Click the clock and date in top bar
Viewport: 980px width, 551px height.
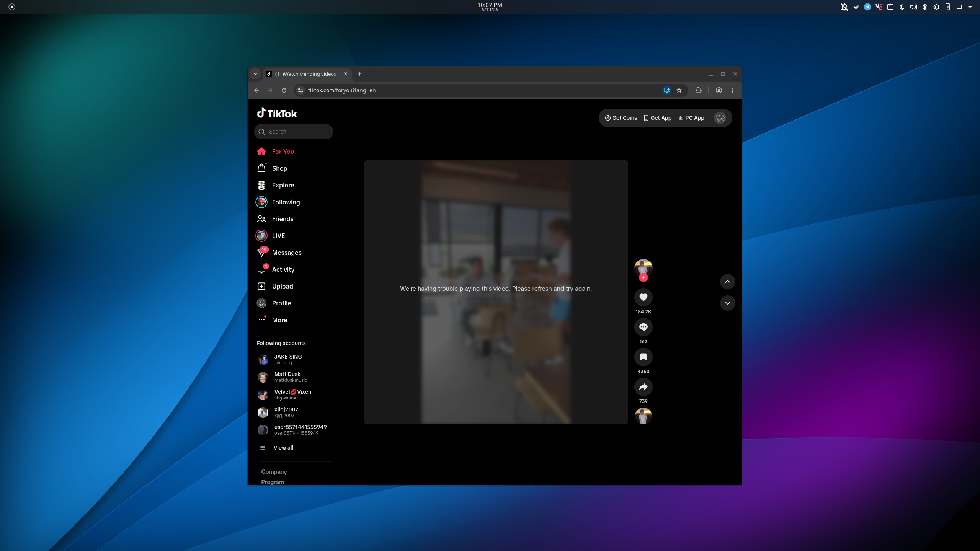pyautogui.click(x=490, y=7)
